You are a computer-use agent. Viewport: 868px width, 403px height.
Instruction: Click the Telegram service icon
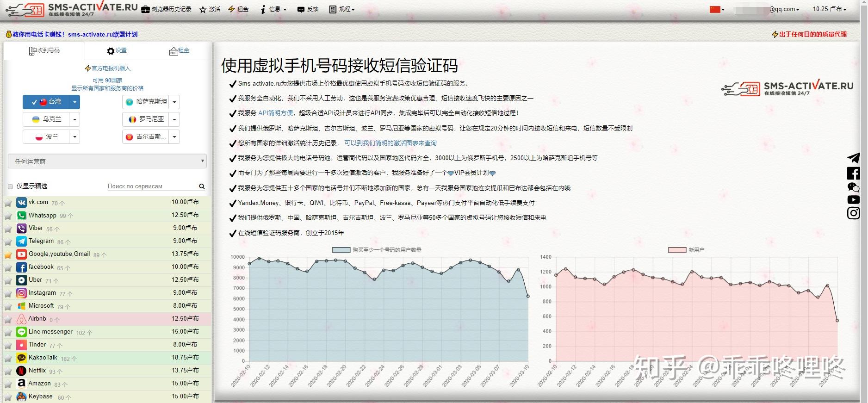pos(21,242)
